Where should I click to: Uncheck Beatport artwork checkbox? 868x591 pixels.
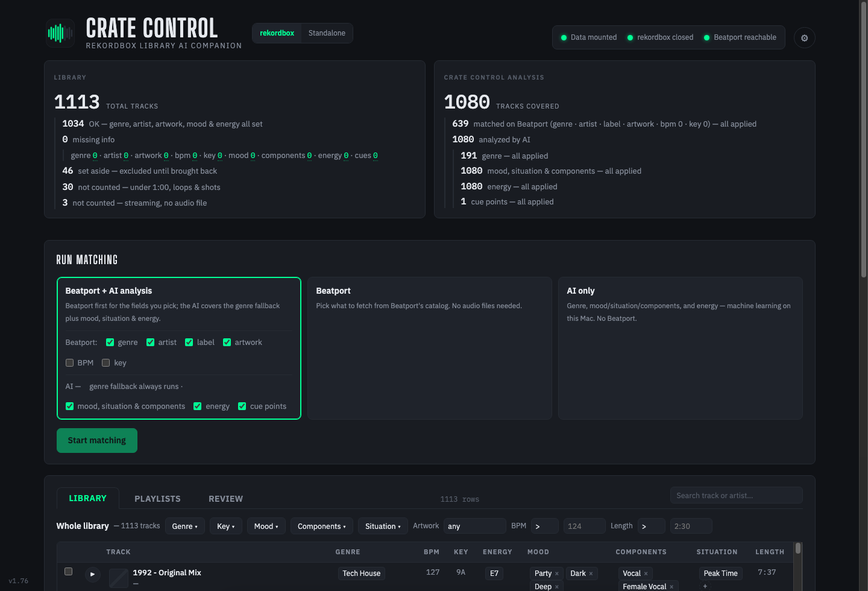pos(227,342)
